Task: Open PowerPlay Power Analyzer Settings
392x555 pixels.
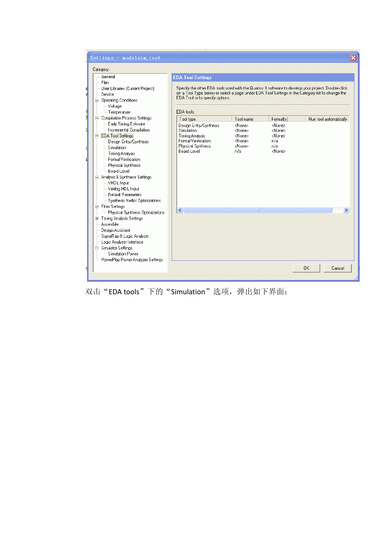Action: click(x=132, y=259)
